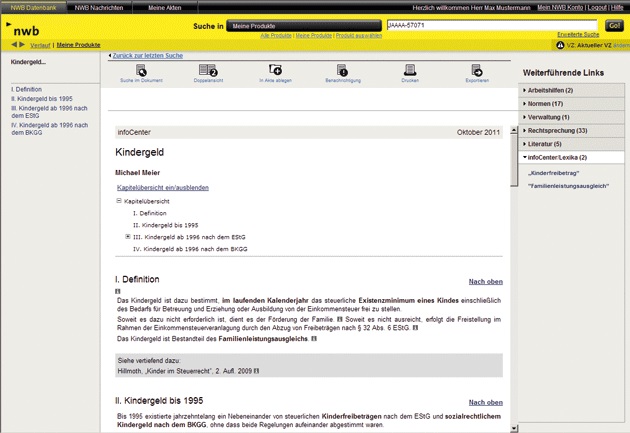This screenshot has width=630, height=433.
Task: Click the search input field
Action: click(491, 25)
